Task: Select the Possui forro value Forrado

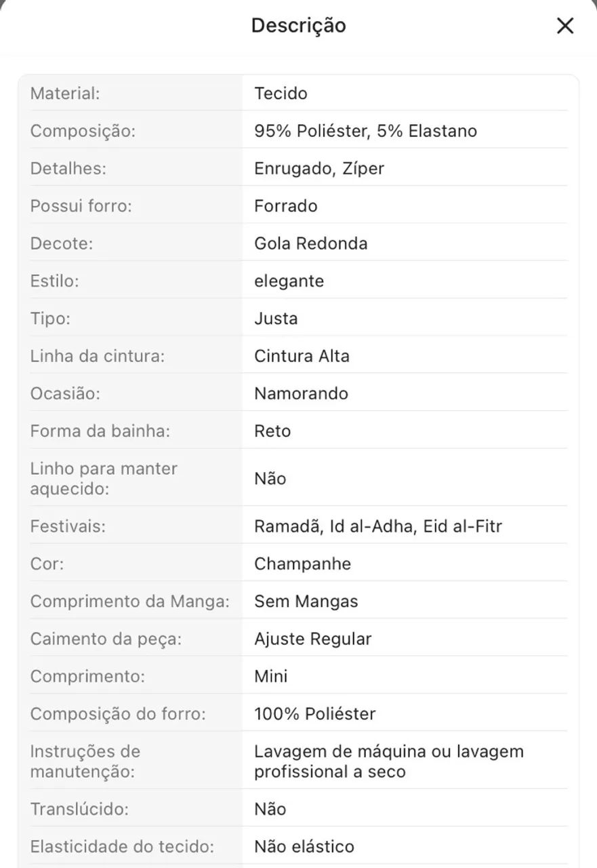Action: 285,206
